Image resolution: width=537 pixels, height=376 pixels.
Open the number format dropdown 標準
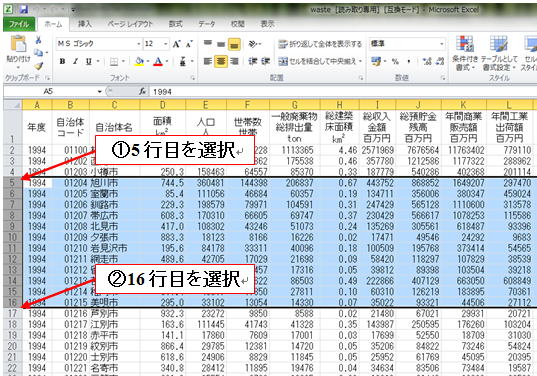click(441, 44)
